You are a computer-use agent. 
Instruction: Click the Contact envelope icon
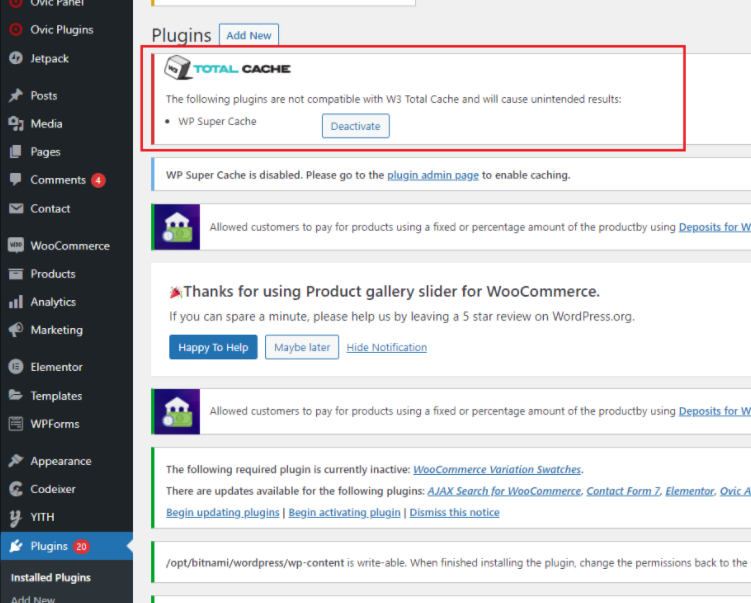[x=16, y=208]
